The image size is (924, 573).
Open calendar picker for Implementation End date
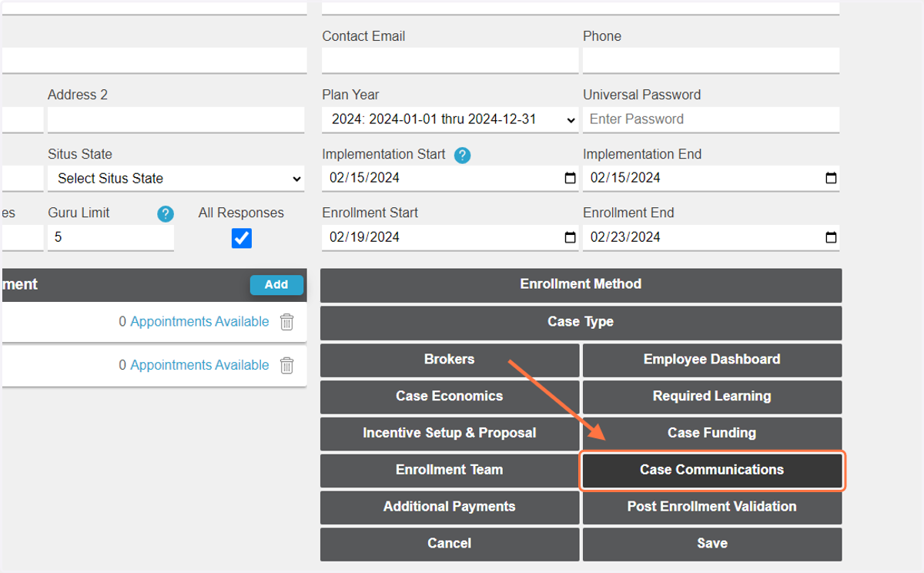click(831, 178)
